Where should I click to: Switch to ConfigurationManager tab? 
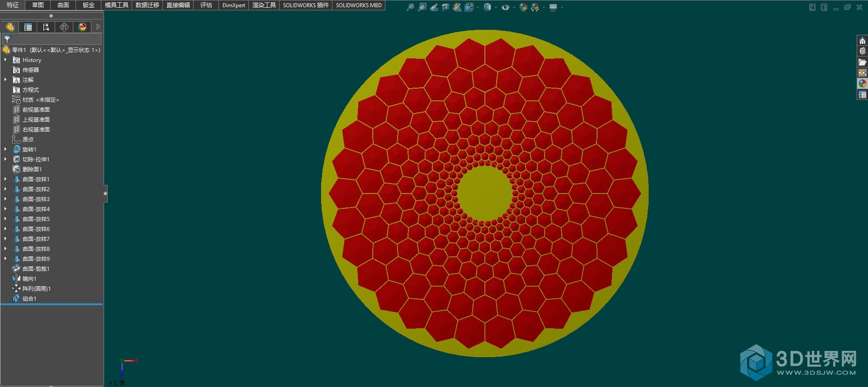46,27
